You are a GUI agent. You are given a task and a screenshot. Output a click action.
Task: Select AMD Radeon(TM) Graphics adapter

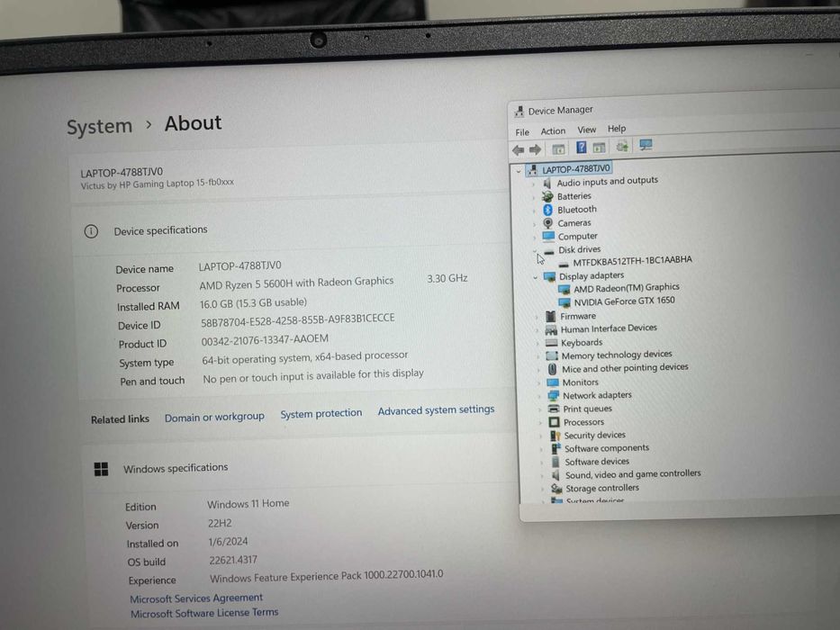tap(627, 288)
